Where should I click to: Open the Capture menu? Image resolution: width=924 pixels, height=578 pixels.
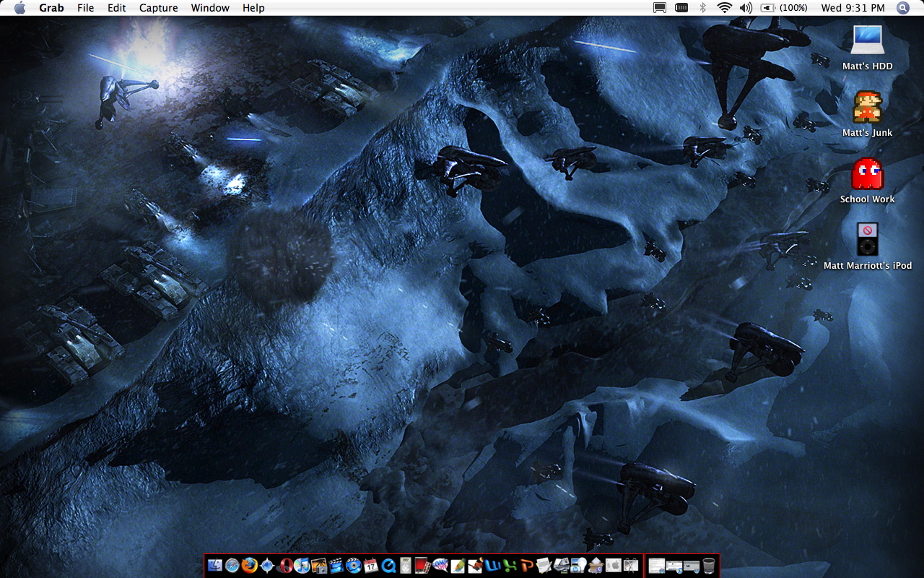158,8
